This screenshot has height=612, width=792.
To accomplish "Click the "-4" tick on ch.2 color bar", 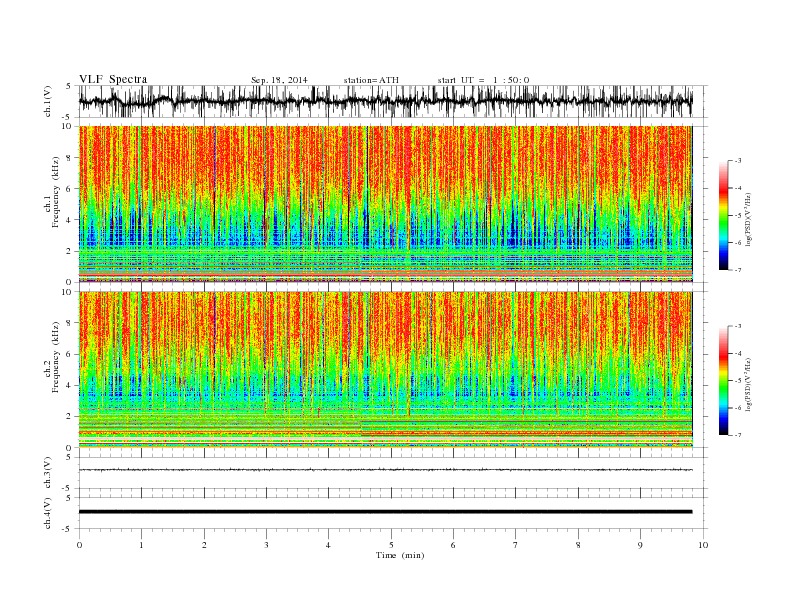I will (x=737, y=354).
